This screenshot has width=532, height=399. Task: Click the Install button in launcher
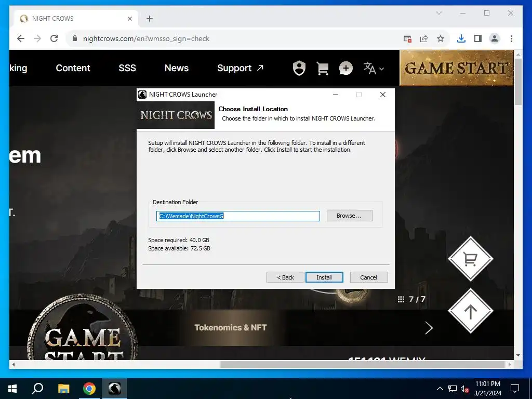coord(324,277)
